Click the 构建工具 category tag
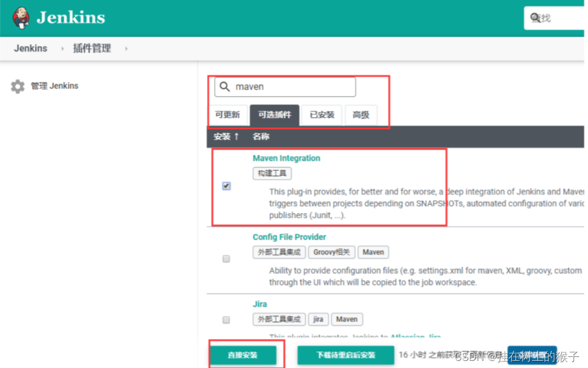Image resolution: width=588 pixels, height=368 pixels. (272, 173)
